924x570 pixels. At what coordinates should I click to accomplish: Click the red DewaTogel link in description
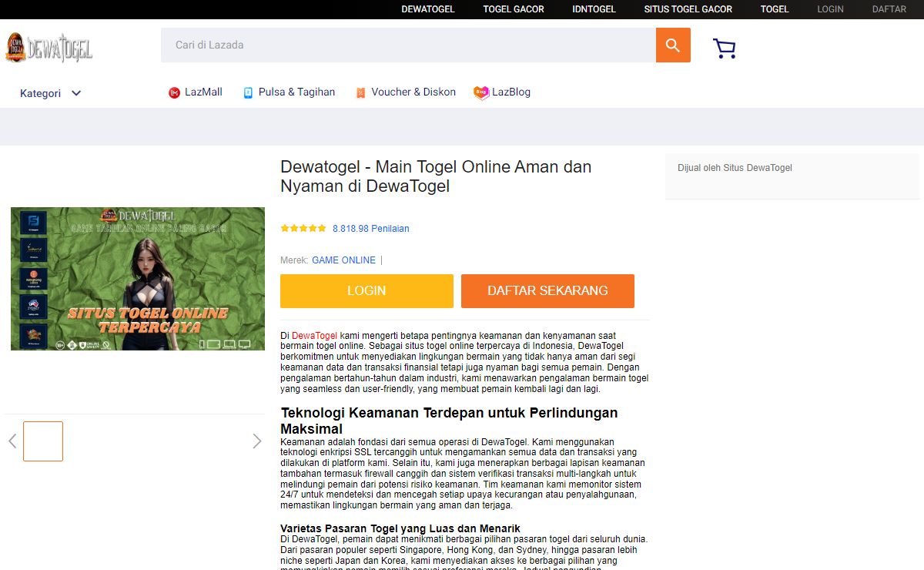click(x=314, y=336)
